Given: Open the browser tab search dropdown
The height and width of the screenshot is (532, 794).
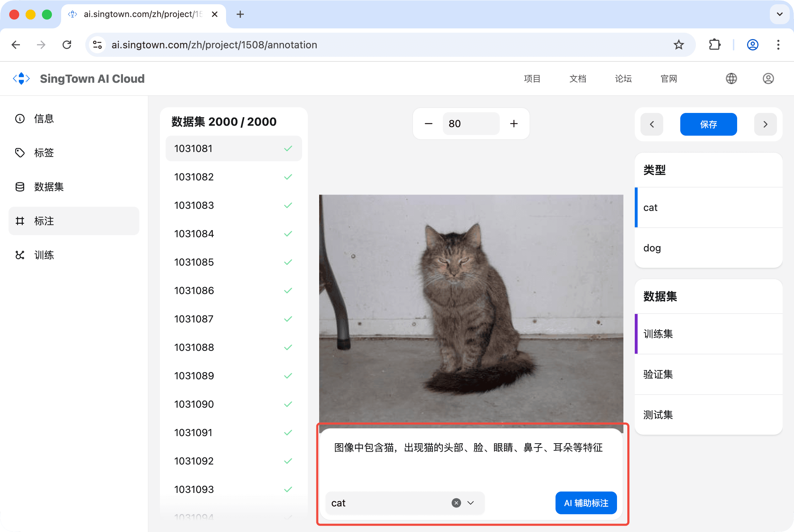Looking at the screenshot, I should pos(779,14).
